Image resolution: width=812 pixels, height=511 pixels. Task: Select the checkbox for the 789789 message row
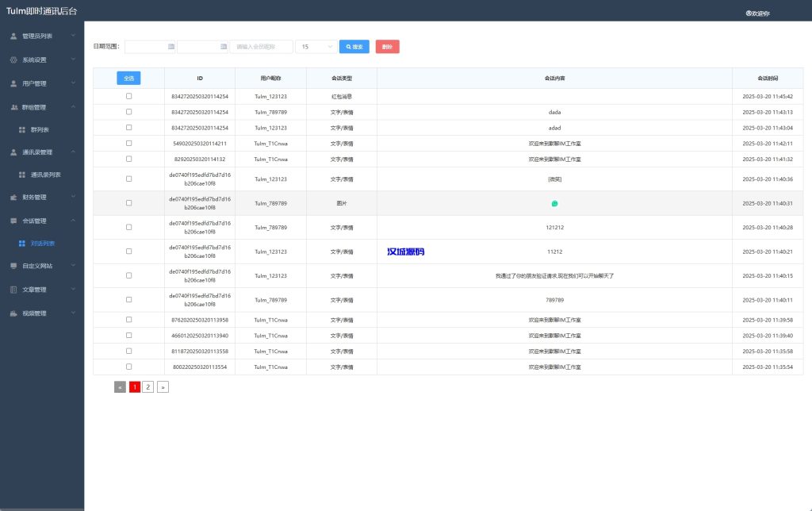pos(128,300)
